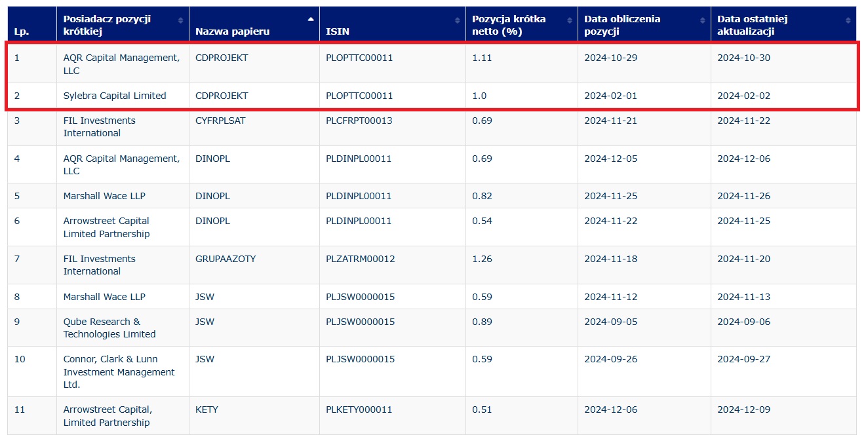Select the 0.51 net short position value
The width and height of the screenshot is (868, 437).
(482, 409)
